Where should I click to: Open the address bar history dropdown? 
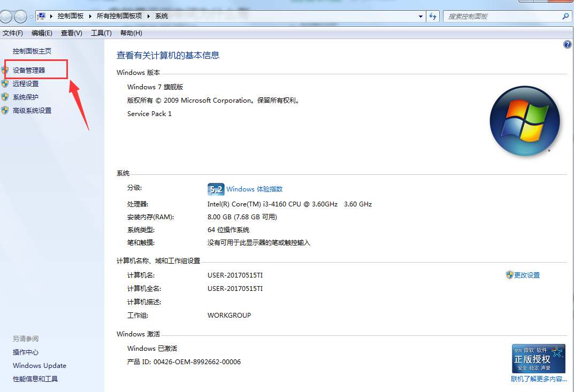pos(420,16)
